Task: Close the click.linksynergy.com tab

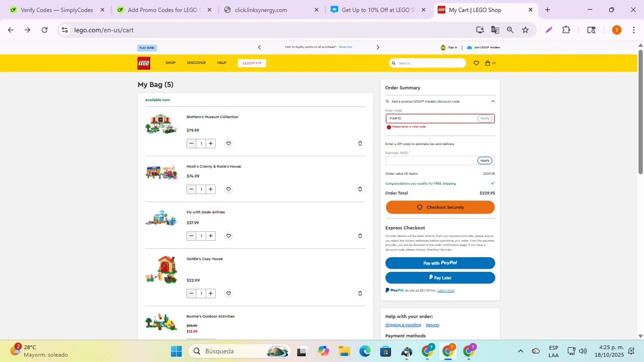Action: (x=316, y=10)
